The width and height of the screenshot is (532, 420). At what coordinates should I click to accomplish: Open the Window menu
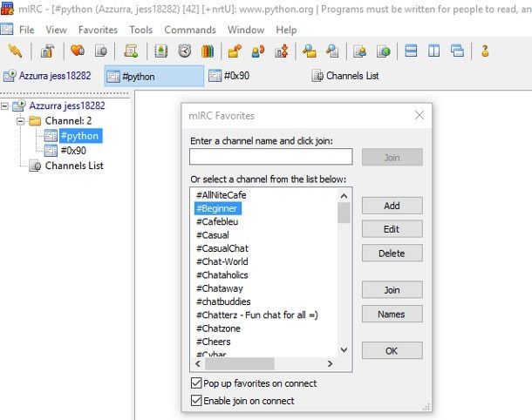point(246,30)
